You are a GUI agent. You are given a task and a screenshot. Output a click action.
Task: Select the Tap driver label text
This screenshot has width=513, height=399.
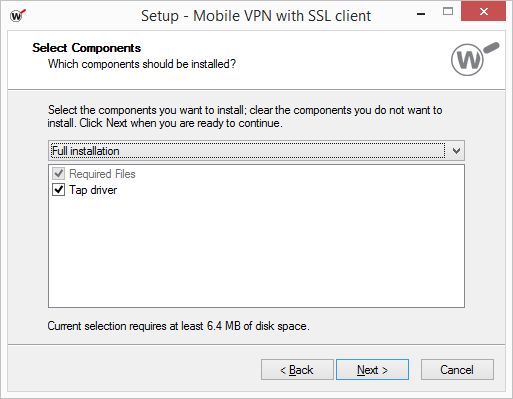93,190
